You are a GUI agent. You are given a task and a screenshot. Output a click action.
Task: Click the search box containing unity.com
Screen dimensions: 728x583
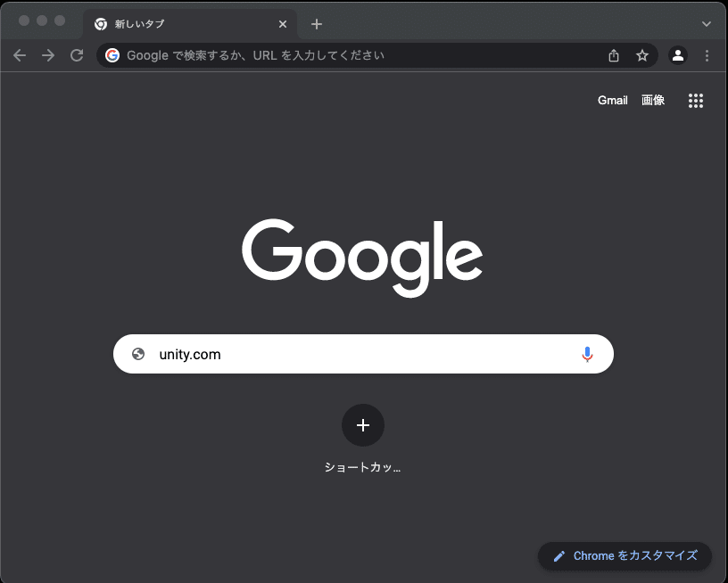(x=363, y=354)
